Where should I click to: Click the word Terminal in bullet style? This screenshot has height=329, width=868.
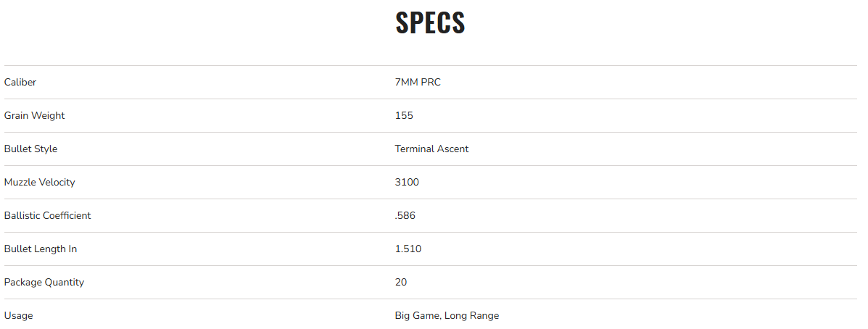[414, 149]
